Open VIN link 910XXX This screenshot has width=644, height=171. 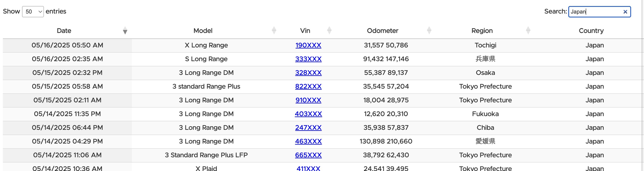[x=308, y=100]
